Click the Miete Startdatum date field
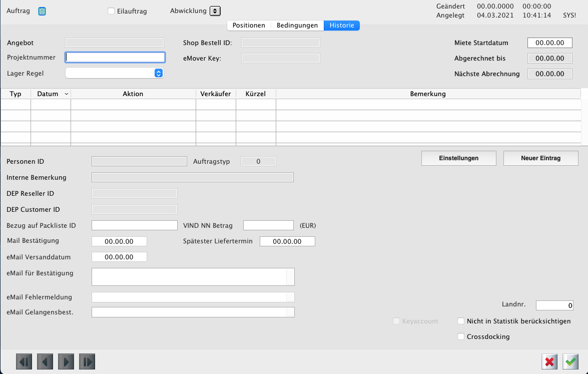Screen dimensions: 588x374 (x=549, y=43)
